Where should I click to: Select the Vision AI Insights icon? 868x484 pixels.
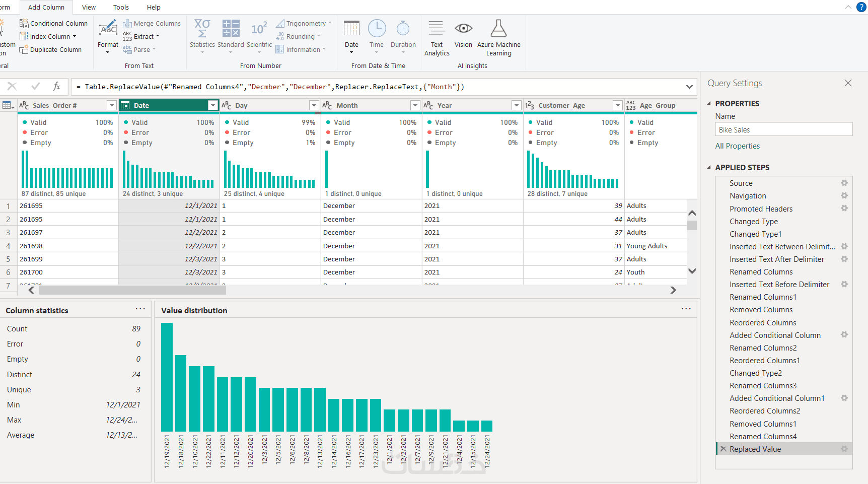pyautogui.click(x=463, y=29)
